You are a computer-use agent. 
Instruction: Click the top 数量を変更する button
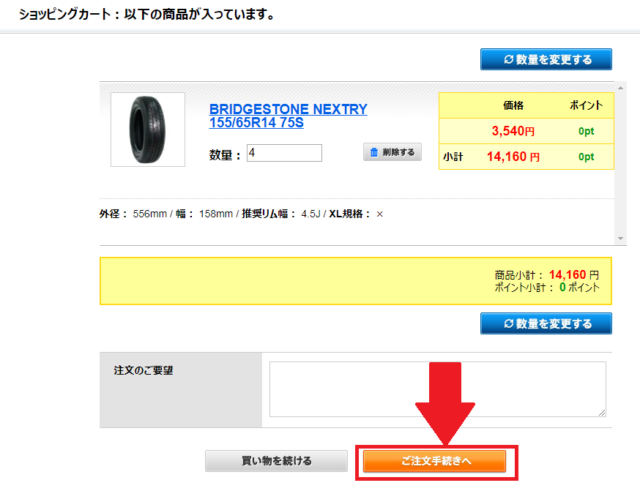coord(546,59)
